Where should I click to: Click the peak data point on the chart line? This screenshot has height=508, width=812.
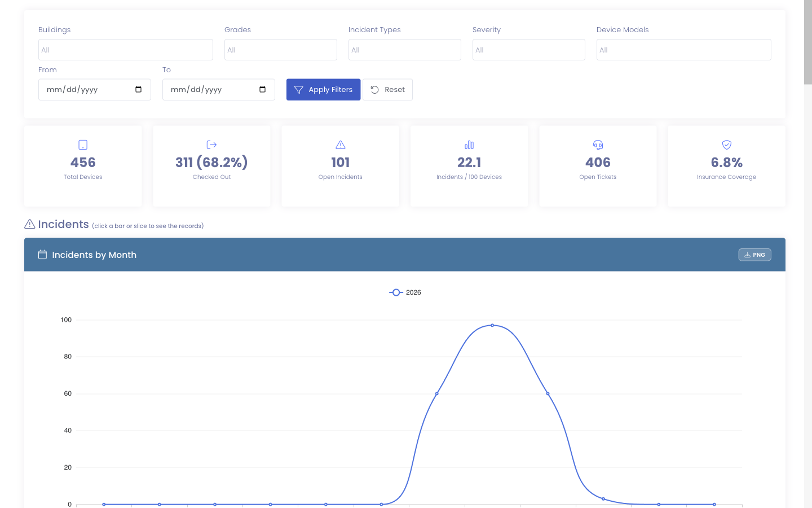[492, 325]
